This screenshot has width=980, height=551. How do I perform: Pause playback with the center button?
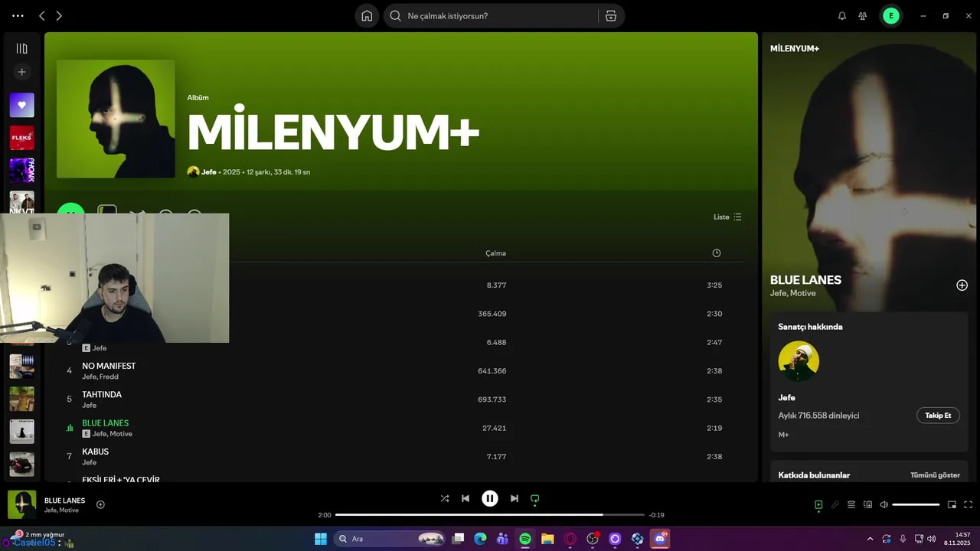(x=490, y=498)
